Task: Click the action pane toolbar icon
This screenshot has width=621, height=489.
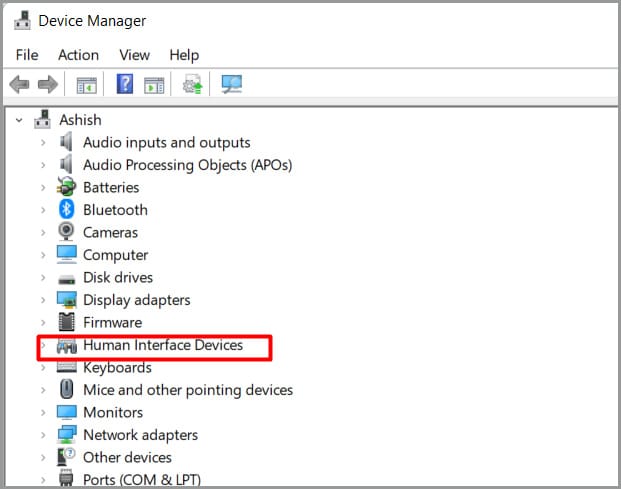Action: point(154,85)
